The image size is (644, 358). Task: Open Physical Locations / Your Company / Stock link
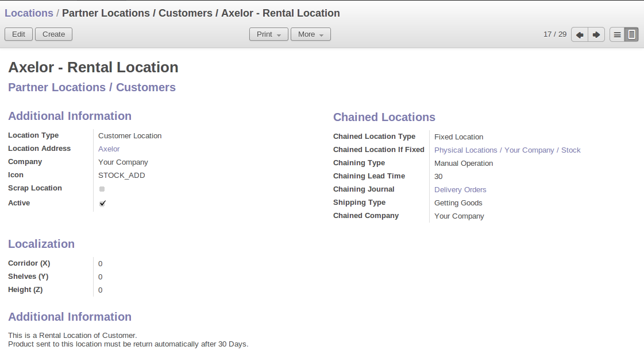(x=507, y=150)
